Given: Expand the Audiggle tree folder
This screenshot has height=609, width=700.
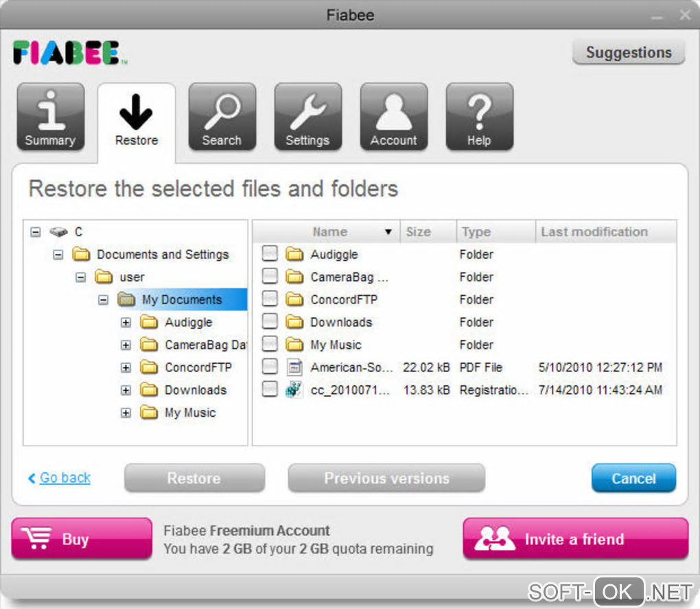Looking at the screenshot, I should pos(126,323).
